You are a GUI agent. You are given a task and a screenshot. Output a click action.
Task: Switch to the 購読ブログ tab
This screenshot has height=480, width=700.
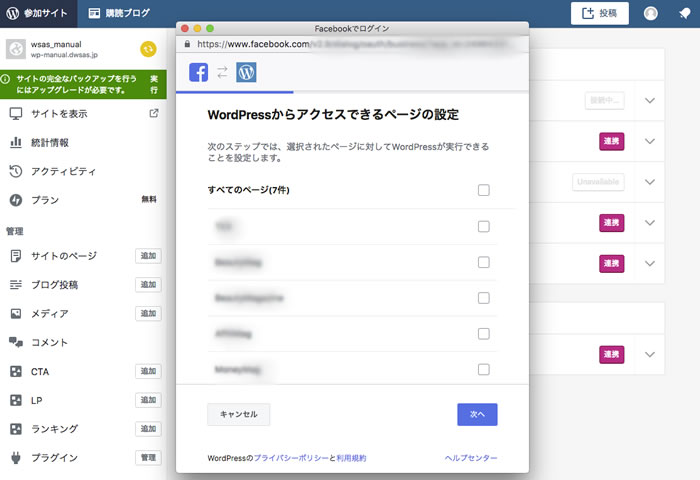118,14
